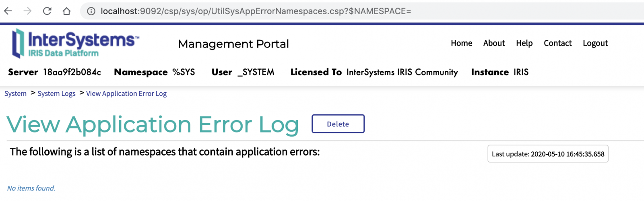The image size is (644, 201).
Task: Click the browser forward arrow
Action: tap(27, 11)
